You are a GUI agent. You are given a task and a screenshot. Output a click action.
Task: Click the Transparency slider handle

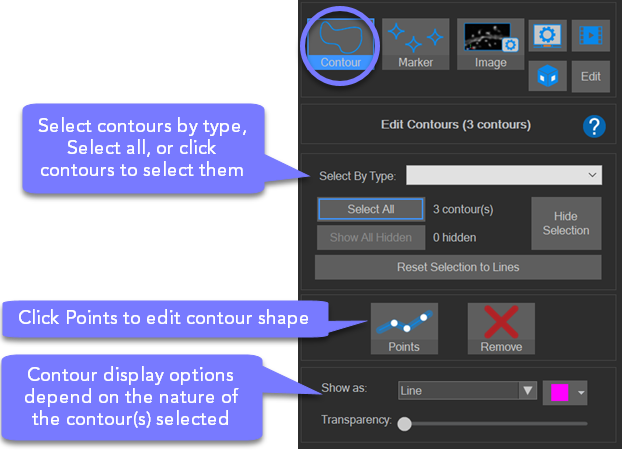click(x=404, y=423)
